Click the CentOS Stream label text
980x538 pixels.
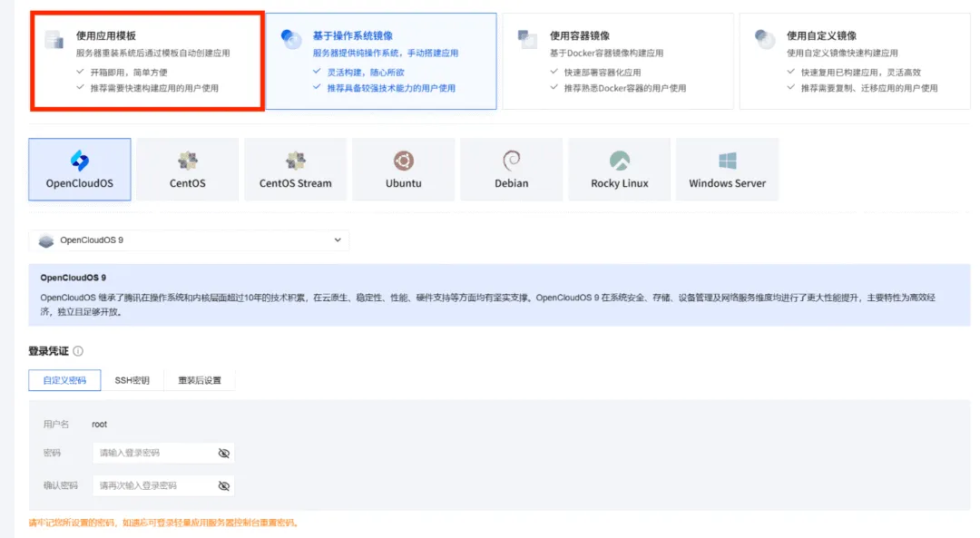(x=296, y=183)
